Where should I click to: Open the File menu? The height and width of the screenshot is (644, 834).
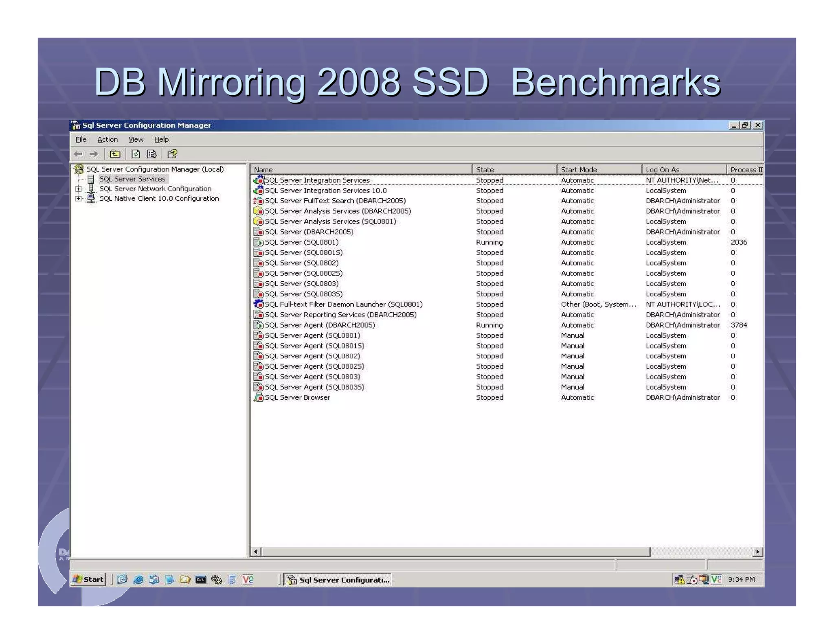81,139
